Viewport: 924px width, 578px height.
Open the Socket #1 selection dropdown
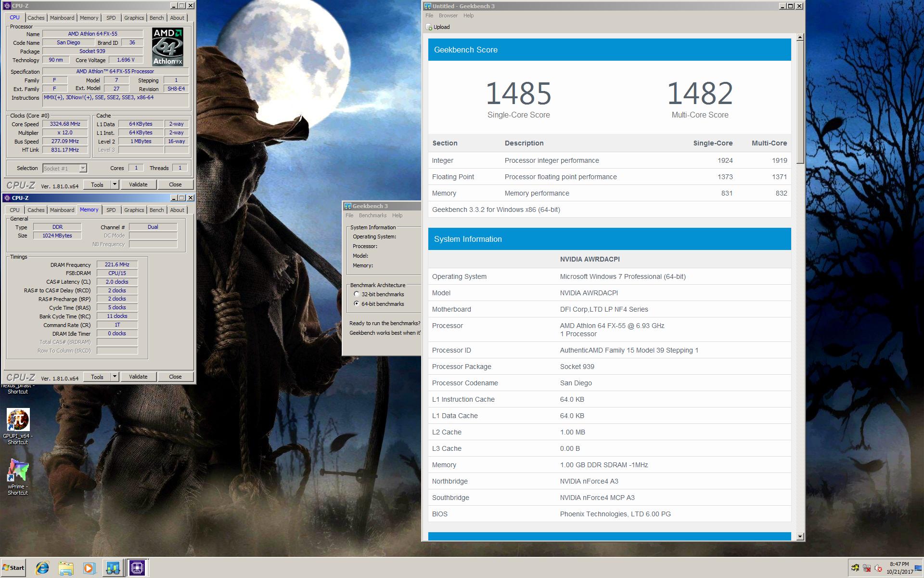83,168
